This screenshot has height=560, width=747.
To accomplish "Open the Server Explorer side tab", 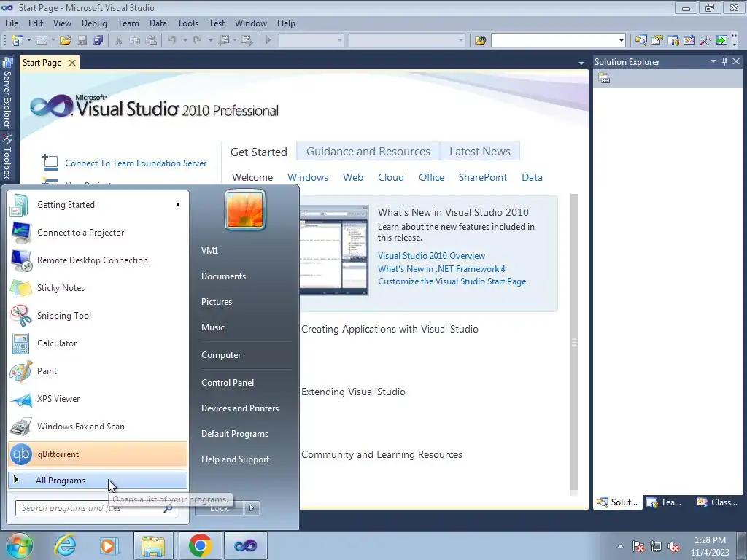I will click(x=7, y=93).
